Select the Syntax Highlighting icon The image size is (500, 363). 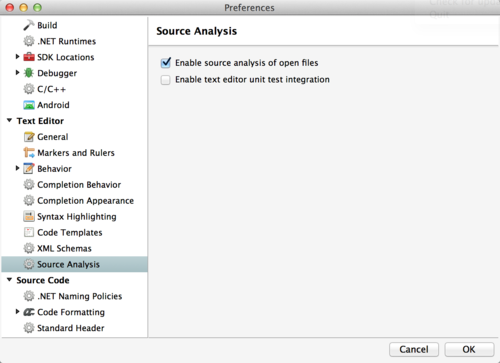pyautogui.click(x=29, y=216)
